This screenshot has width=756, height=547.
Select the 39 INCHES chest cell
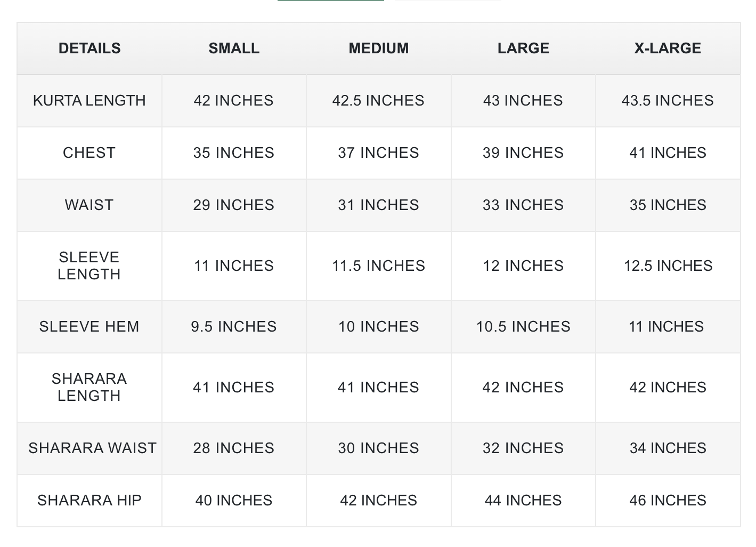tap(523, 153)
